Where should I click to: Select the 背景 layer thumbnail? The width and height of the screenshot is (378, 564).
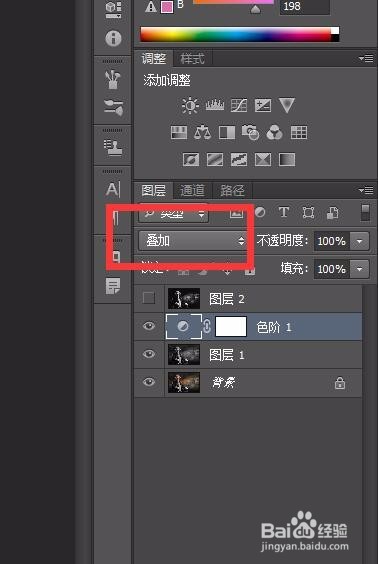tap(184, 382)
